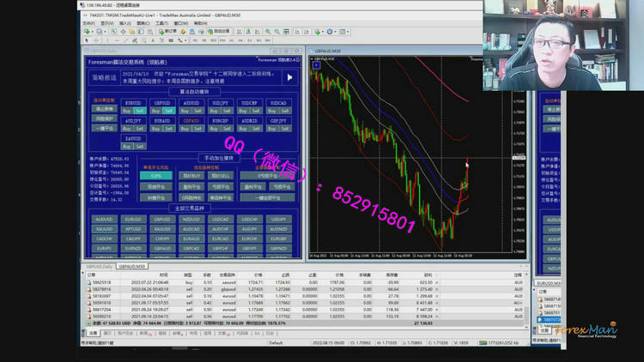Toggle Sell for GBPUSD pair
Screen dimensions: 644x362
pyautogui.click(x=168, y=111)
